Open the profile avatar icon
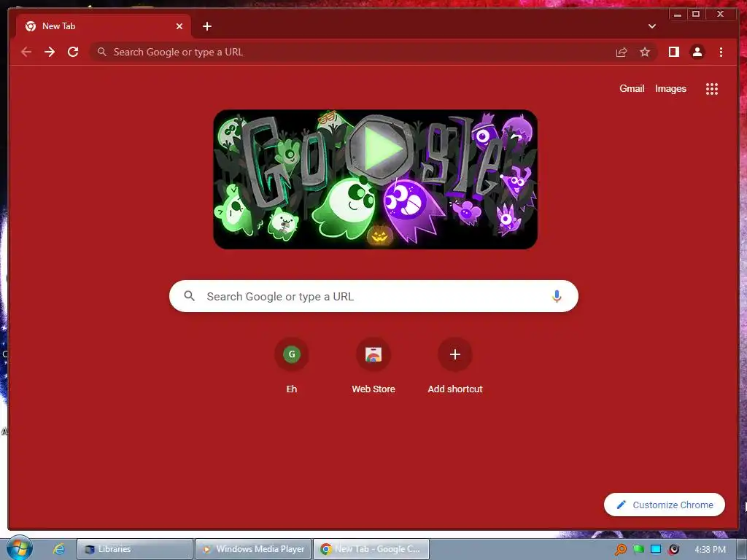Viewport: 747px width, 560px height. tap(697, 52)
